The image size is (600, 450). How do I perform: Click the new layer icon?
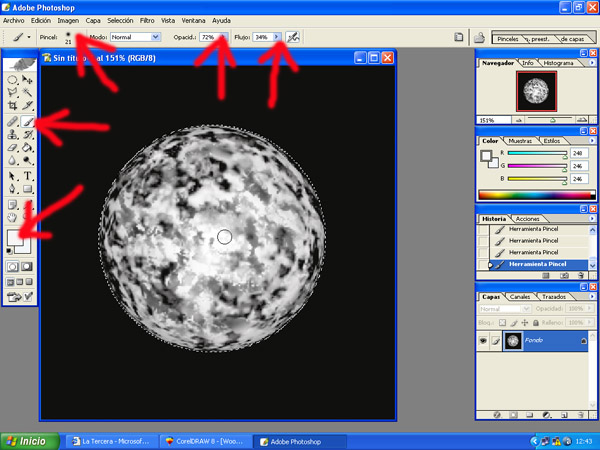564,415
